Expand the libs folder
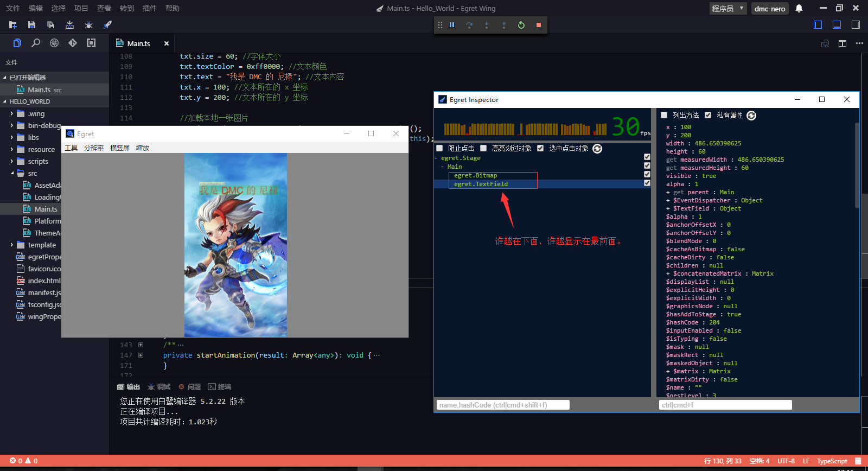This screenshot has width=868, height=471. click(x=12, y=138)
